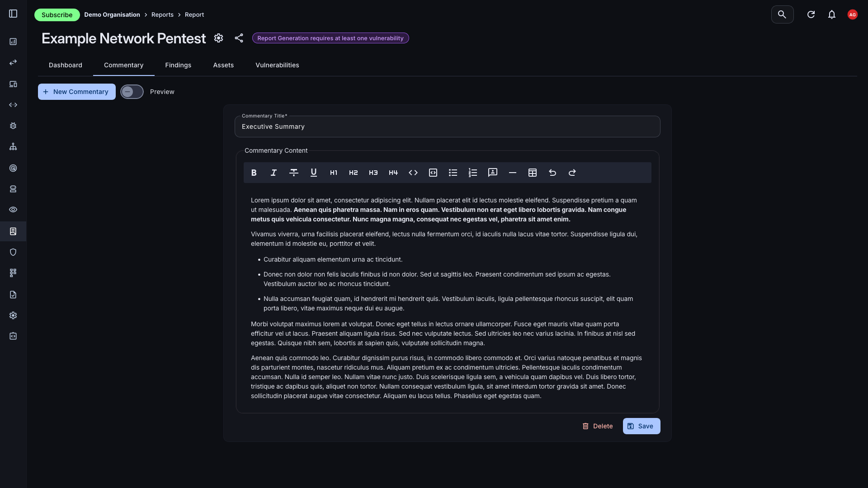Click the share icon next to the report title
This screenshot has width=868, height=488.
239,38
